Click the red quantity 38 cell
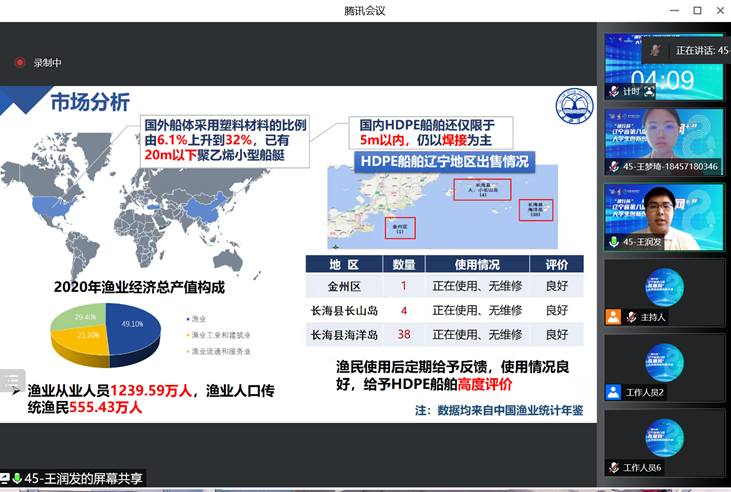This screenshot has height=492, width=731. 404,334
